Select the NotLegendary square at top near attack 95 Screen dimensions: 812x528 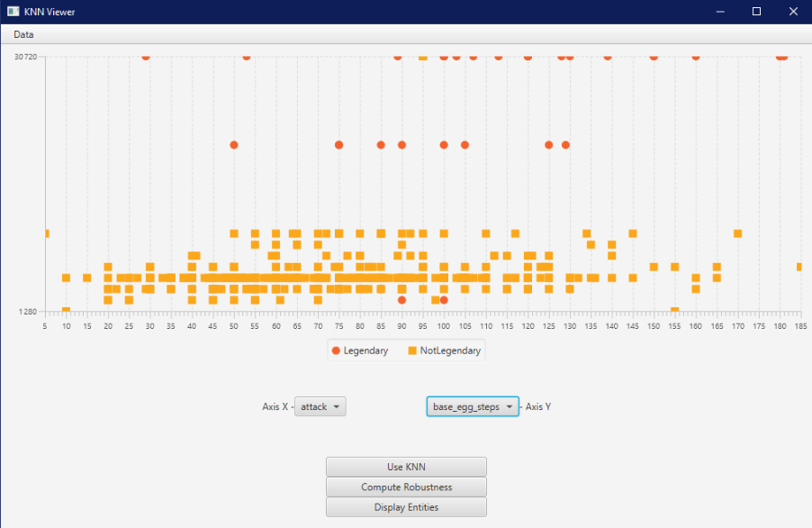[x=423, y=57]
